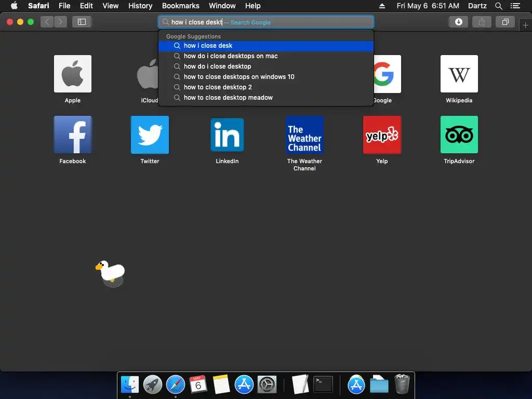
Task: Open the Apple favorite tile
Action: (73, 74)
